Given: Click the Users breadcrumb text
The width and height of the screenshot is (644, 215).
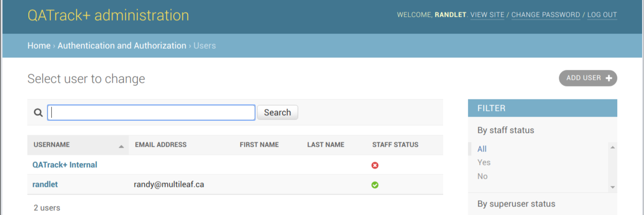Looking at the screenshot, I should [x=205, y=46].
